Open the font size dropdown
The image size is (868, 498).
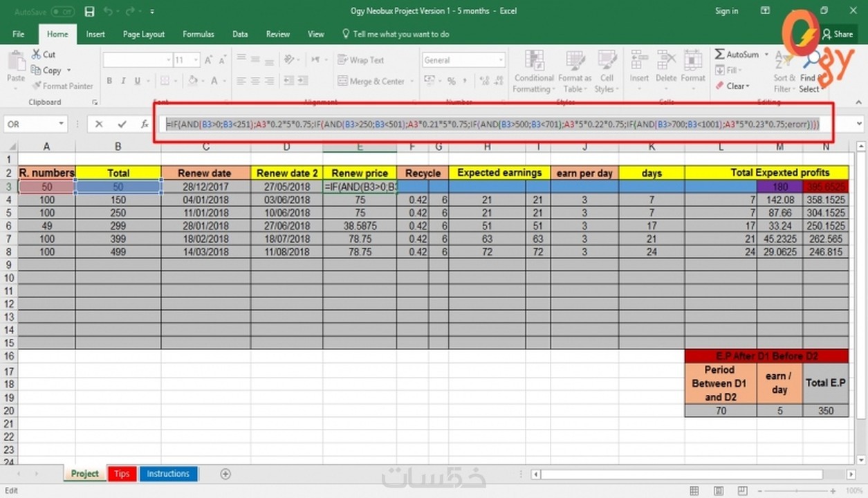coord(196,60)
